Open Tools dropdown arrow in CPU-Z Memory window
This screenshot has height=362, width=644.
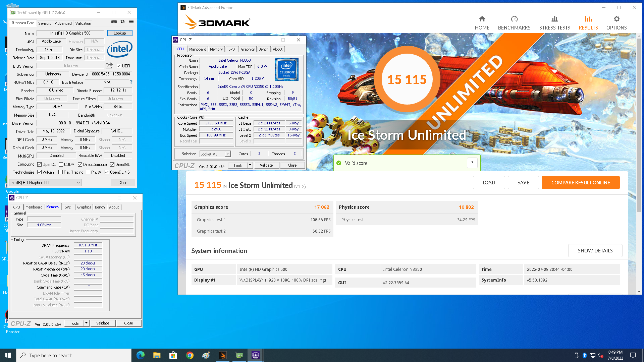86,323
